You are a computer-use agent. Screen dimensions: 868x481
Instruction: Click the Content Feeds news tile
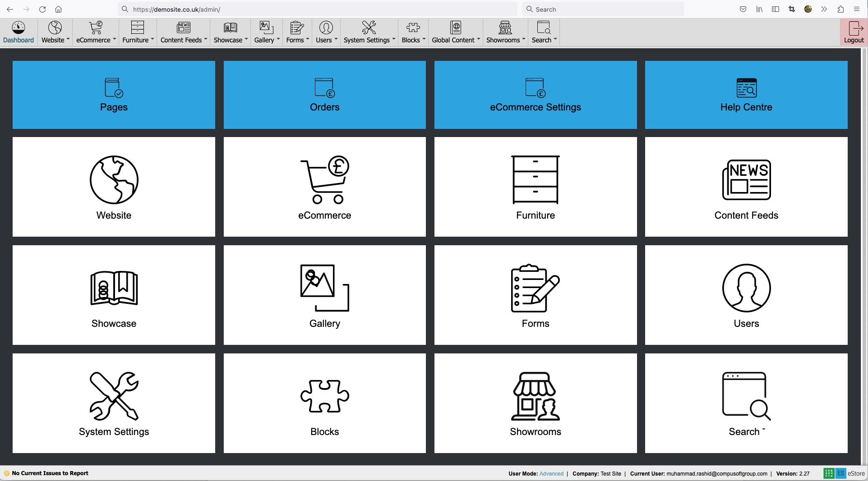746,187
